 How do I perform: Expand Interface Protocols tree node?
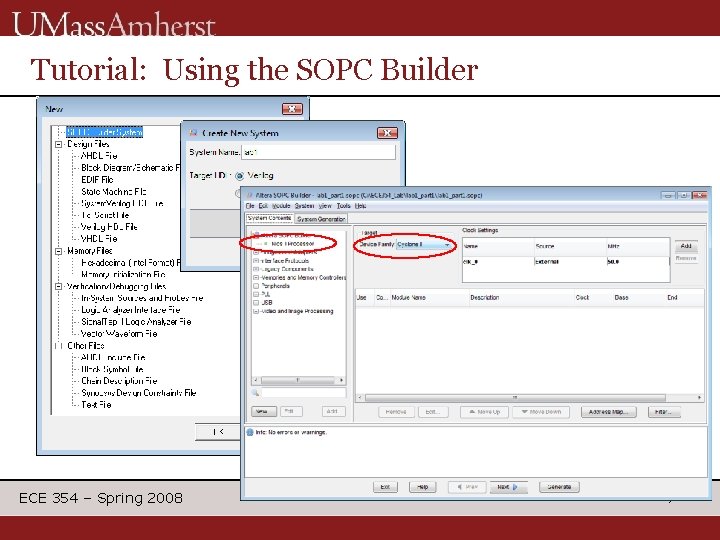[x=256, y=261]
